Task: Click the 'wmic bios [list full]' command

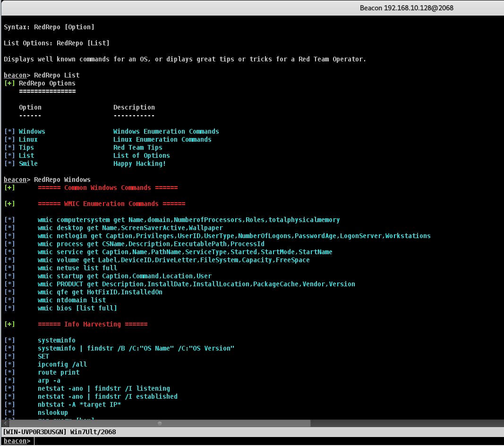Action: pyautogui.click(x=77, y=308)
